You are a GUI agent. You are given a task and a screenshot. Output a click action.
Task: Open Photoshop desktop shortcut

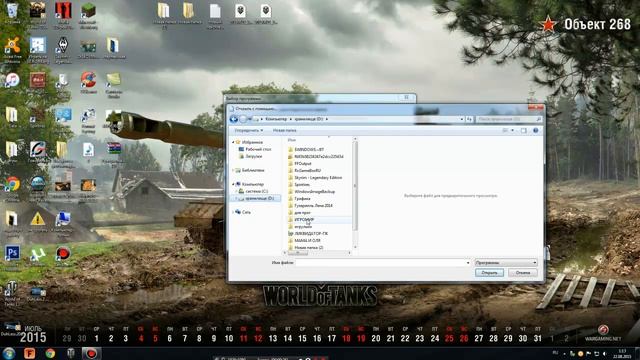point(12,257)
